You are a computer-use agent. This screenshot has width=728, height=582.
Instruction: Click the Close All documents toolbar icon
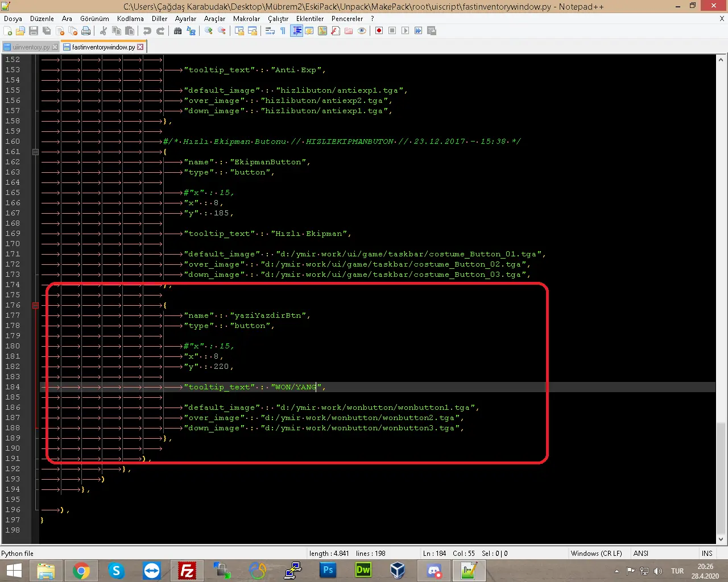73,31
